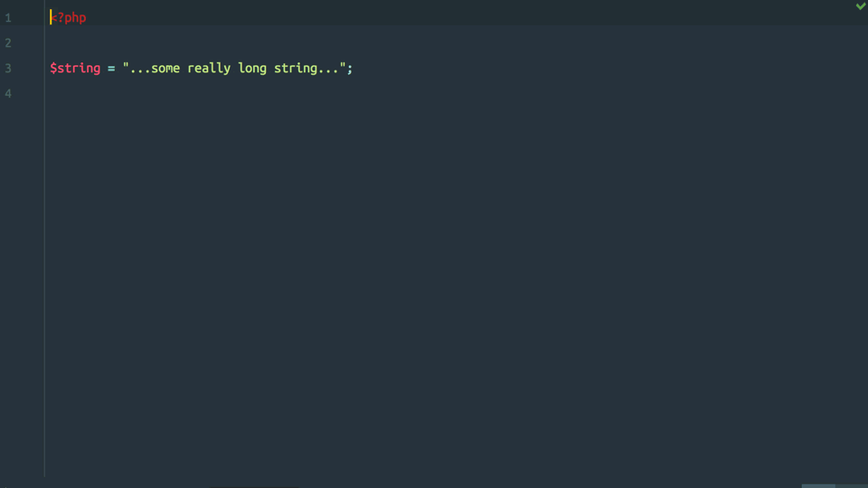This screenshot has height=488, width=868.
Task: Click the closing double quote on line 3
Action: pyautogui.click(x=343, y=66)
